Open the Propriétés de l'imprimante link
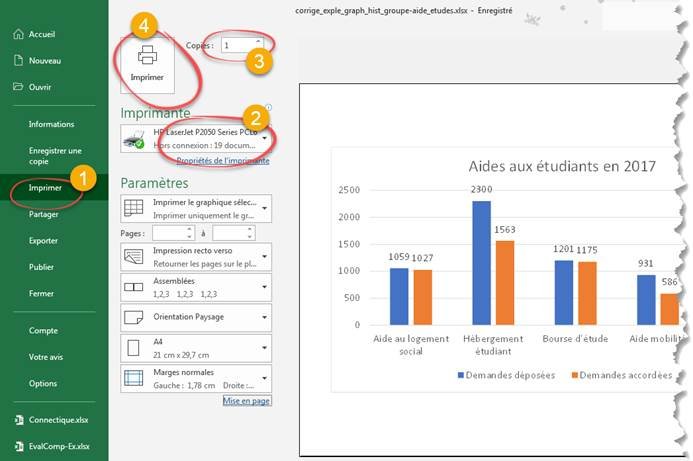Viewport: 693px width, 461px height. [x=222, y=161]
